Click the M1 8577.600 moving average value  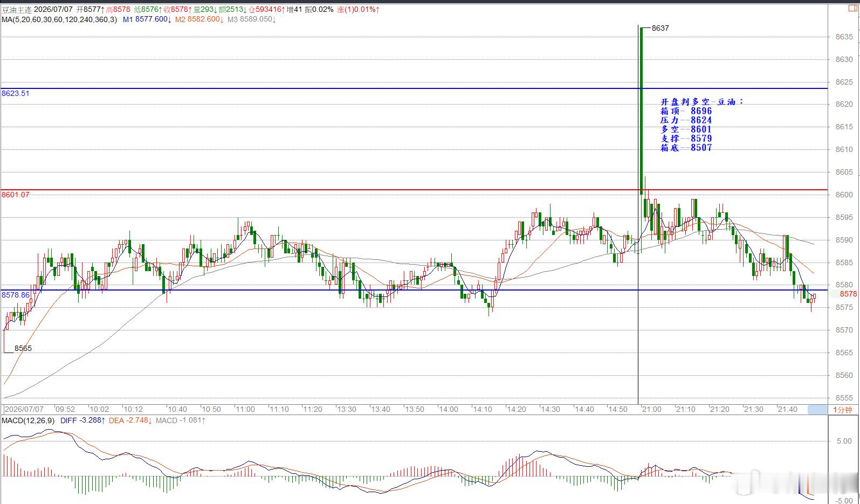coord(147,19)
